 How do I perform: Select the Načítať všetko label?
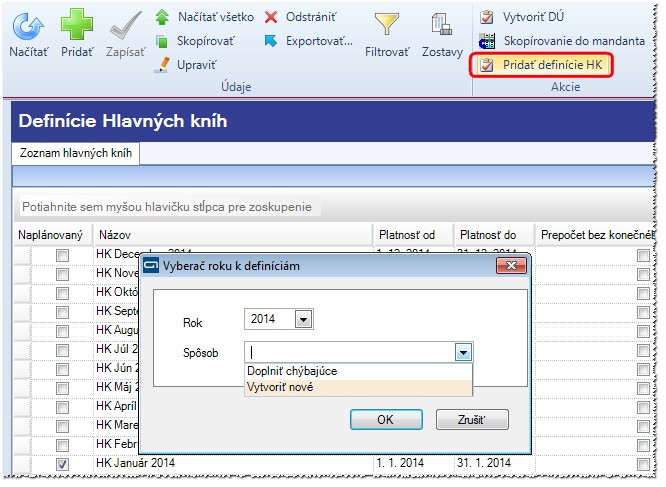pyautogui.click(x=216, y=17)
